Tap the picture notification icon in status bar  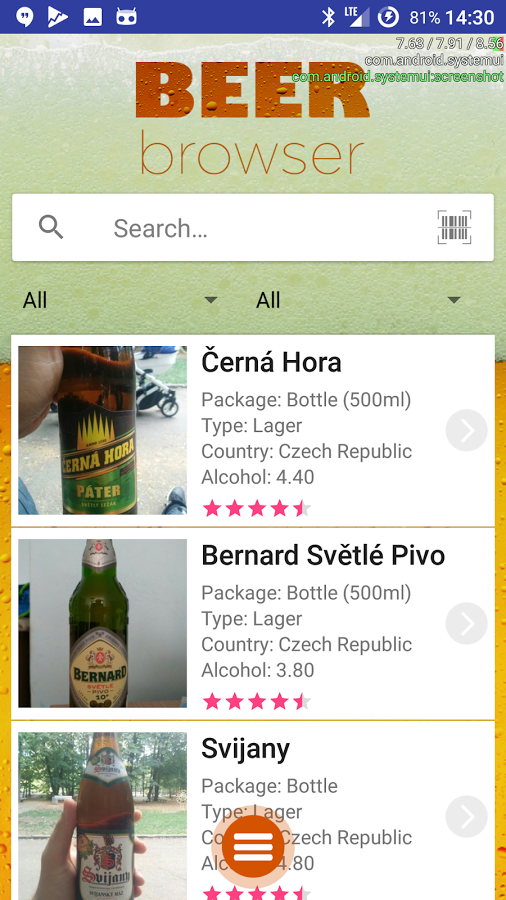coord(92,17)
